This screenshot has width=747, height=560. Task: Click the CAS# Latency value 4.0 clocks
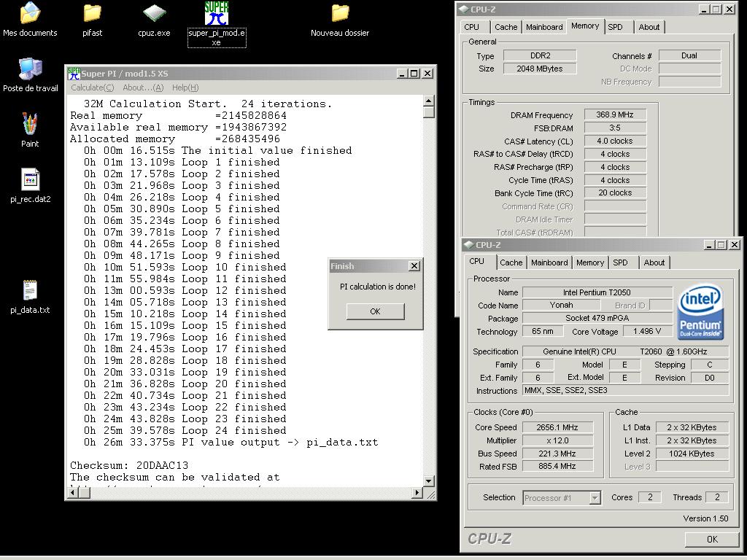pos(615,141)
